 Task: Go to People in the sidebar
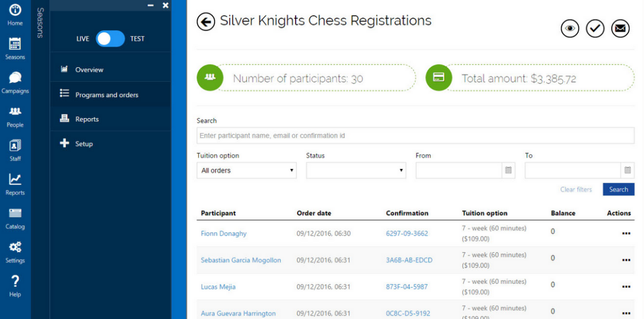pyautogui.click(x=15, y=117)
